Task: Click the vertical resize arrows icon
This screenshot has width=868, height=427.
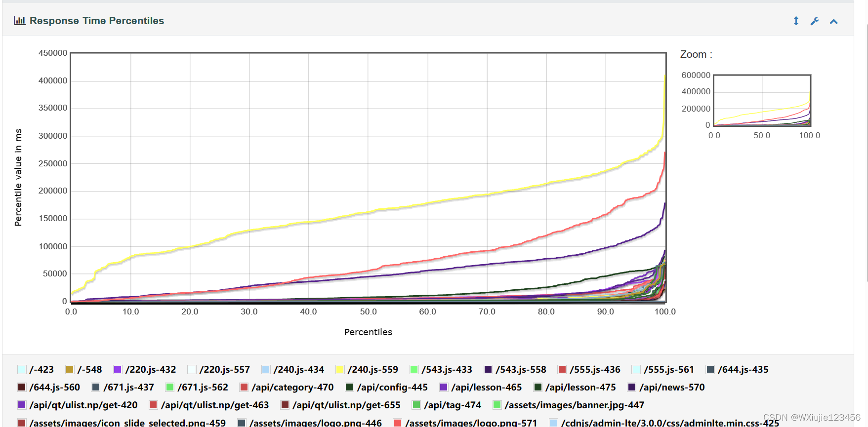Action: coord(796,21)
